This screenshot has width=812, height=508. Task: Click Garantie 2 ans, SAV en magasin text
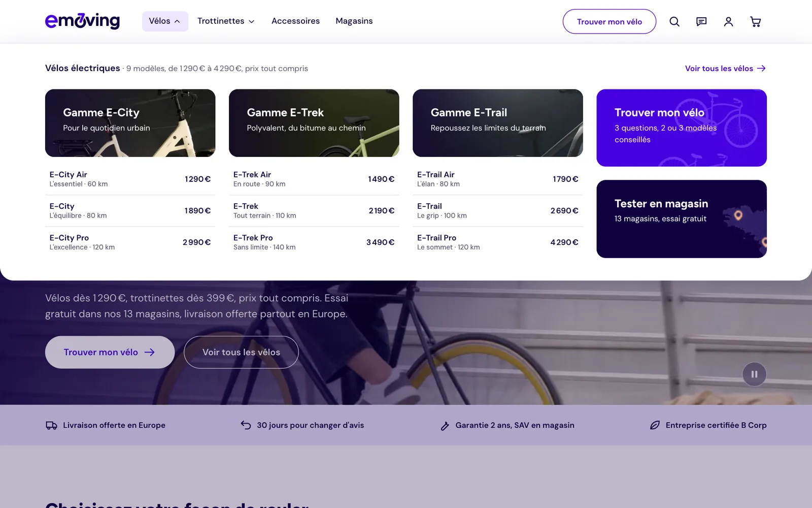[x=515, y=425]
